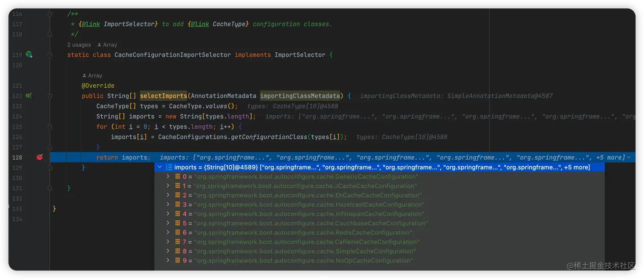Open the CacheType Javadoc link
The height and width of the screenshot is (279, 644).
point(199,24)
